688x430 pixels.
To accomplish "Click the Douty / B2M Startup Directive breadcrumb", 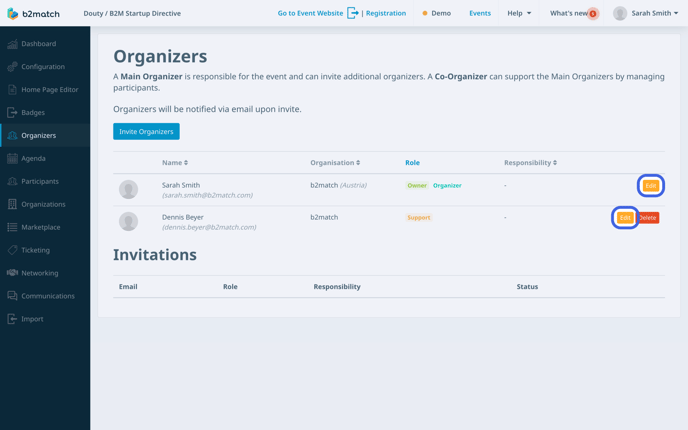I will pyautogui.click(x=132, y=13).
